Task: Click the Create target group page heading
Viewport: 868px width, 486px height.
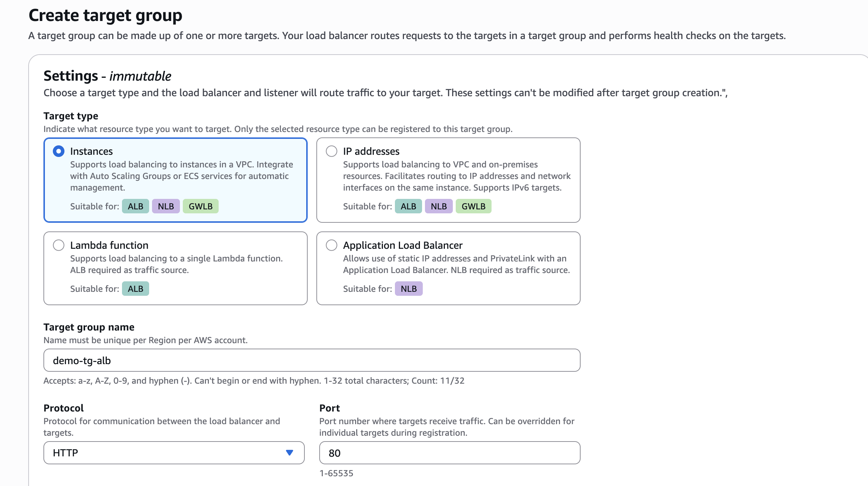Action: 105,15
